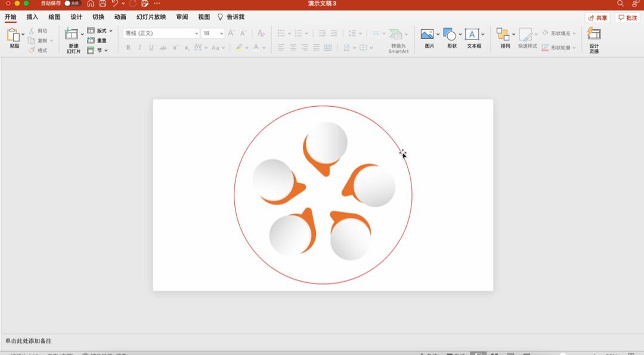Toggle Strikethrough formatting

163,48
